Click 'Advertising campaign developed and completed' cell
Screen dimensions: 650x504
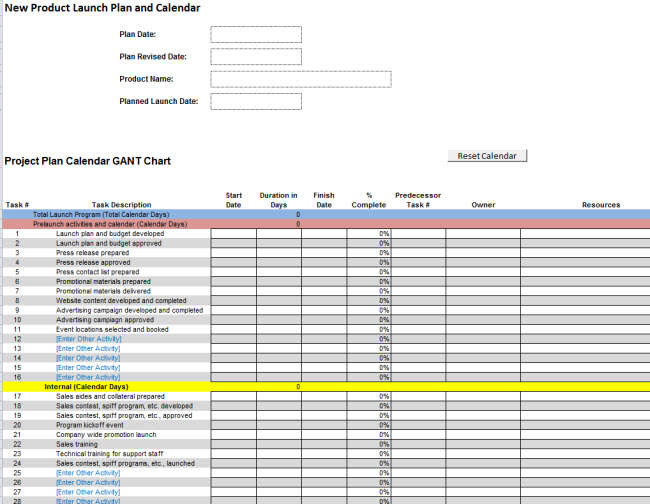(x=129, y=310)
